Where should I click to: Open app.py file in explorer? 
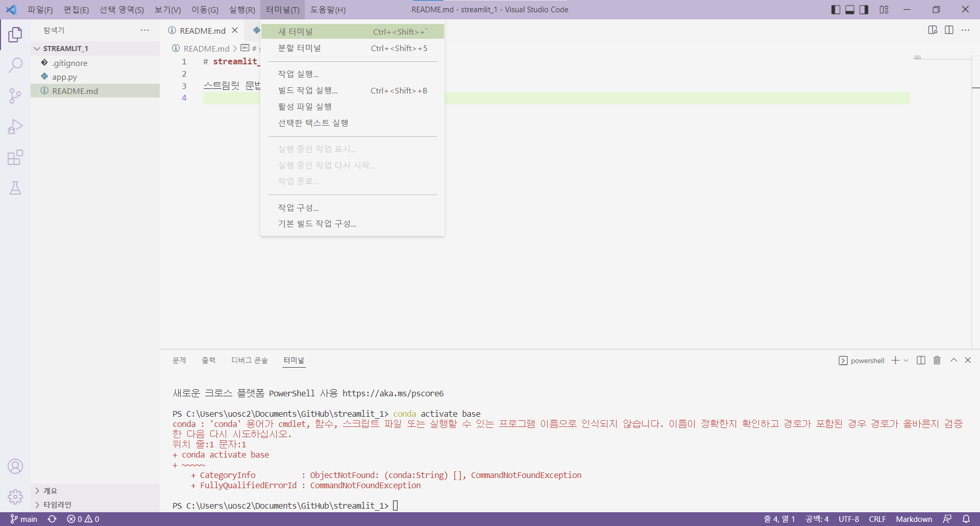pyautogui.click(x=95, y=77)
